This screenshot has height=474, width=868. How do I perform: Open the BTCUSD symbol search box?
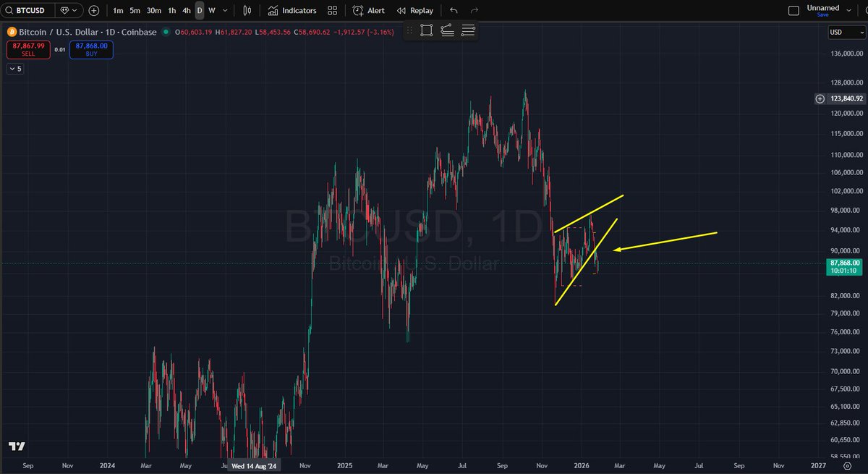29,11
